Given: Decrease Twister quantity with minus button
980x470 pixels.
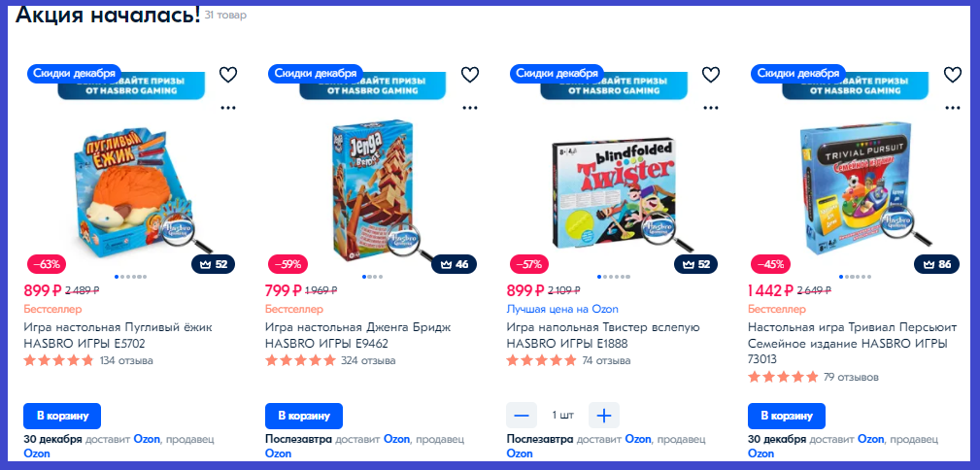Looking at the screenshot, I should (x=522, y=416).
